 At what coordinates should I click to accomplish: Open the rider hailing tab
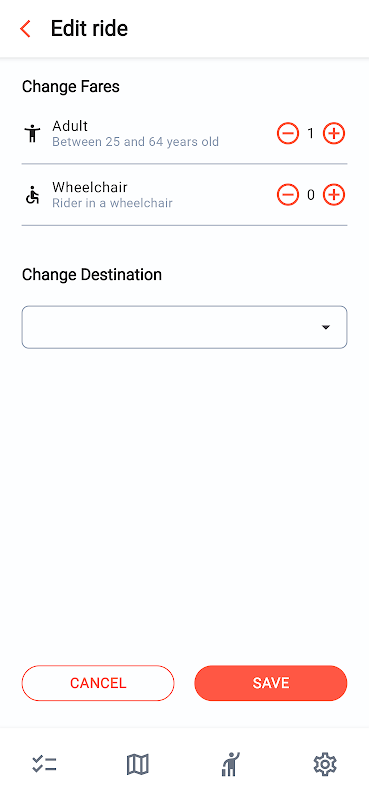coord(231,764)
